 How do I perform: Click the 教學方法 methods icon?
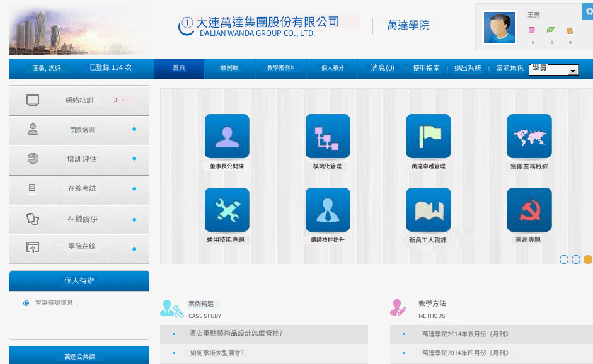pos(398,307)
